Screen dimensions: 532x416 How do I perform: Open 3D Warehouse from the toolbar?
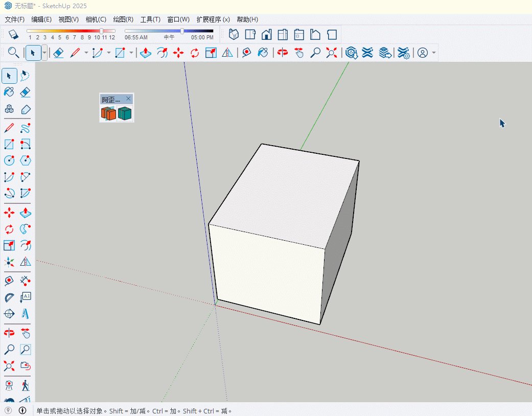(x=351, y=53)
